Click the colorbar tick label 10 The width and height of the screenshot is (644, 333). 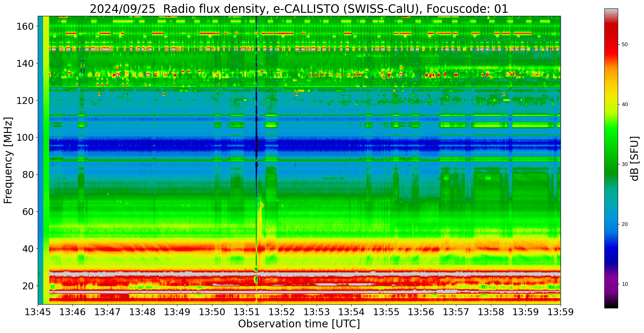625,284
